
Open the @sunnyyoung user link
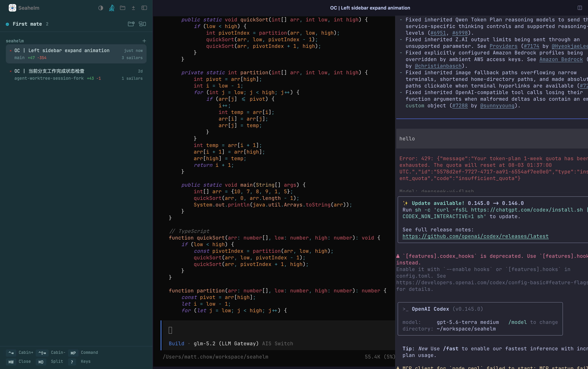coord(497,106)
